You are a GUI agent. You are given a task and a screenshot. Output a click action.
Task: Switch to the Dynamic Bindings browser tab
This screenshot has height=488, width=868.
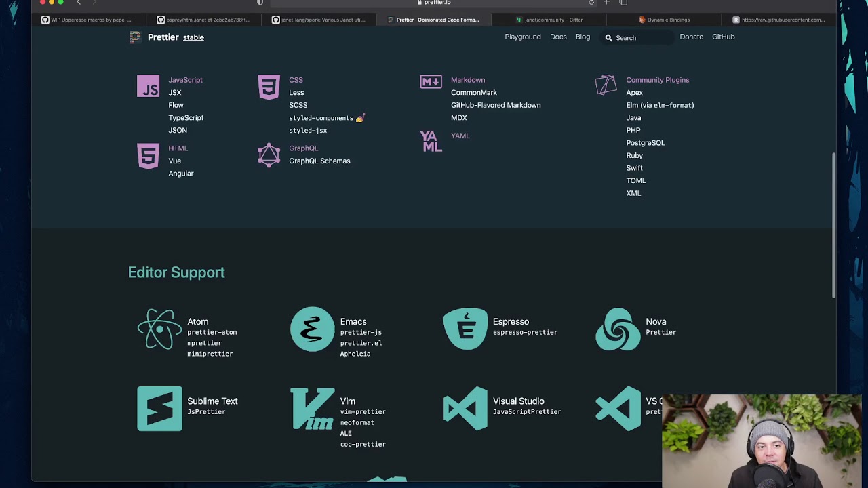coord(664,20)
